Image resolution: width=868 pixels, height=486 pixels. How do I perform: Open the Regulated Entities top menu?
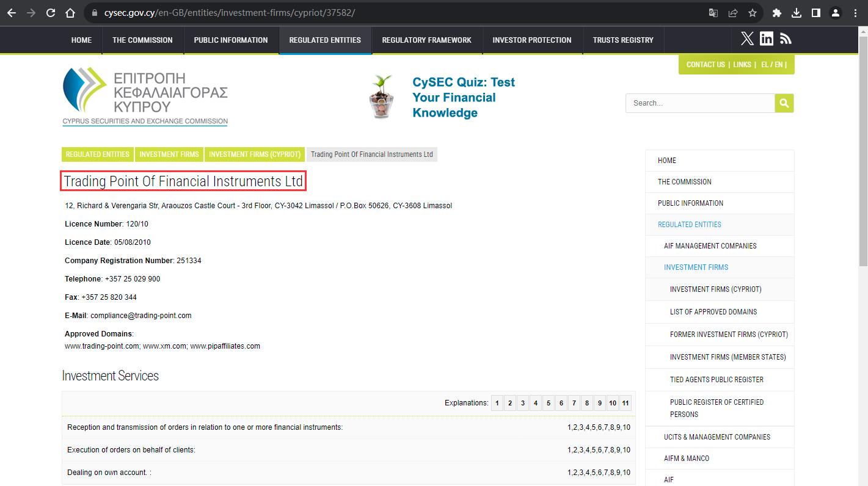click(x=325, y=40)
